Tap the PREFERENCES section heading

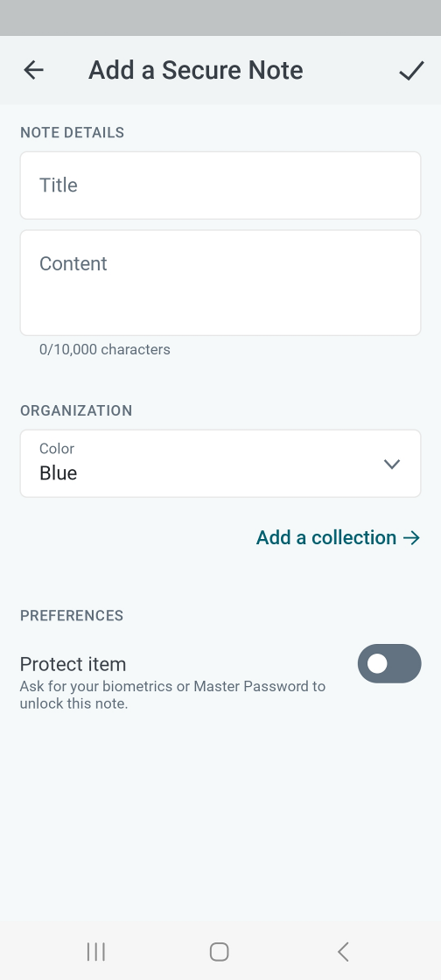click(72, 616)
